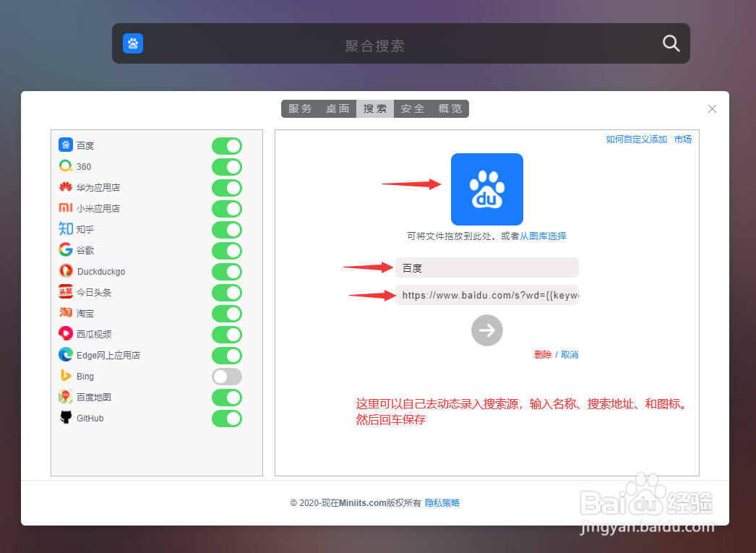Click the large Baidu logo thumbnail

click(x=487, y=189)
